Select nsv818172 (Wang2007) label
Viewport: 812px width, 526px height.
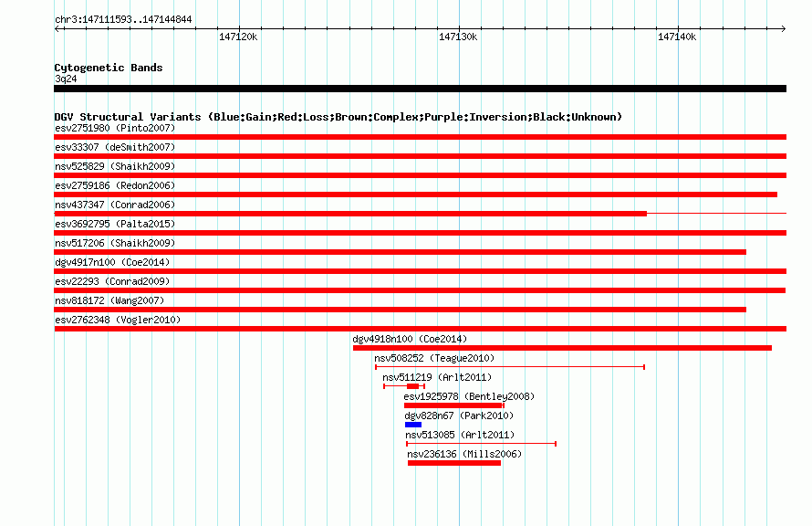[x=109, y=300]
